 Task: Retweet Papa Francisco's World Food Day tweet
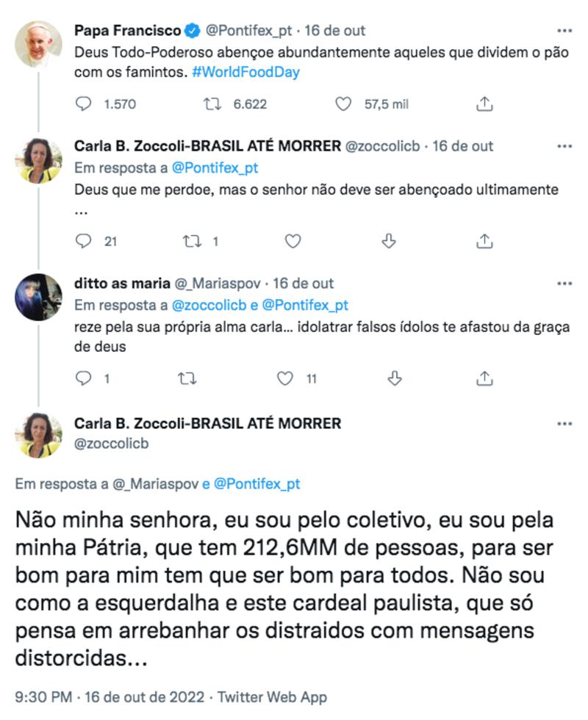[212, 104]
